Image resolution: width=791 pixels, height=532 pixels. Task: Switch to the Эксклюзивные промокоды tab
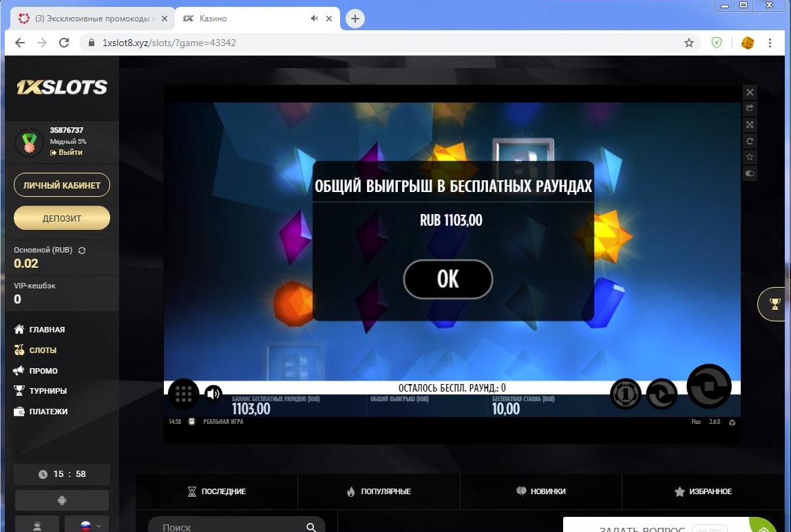[93, 19]
